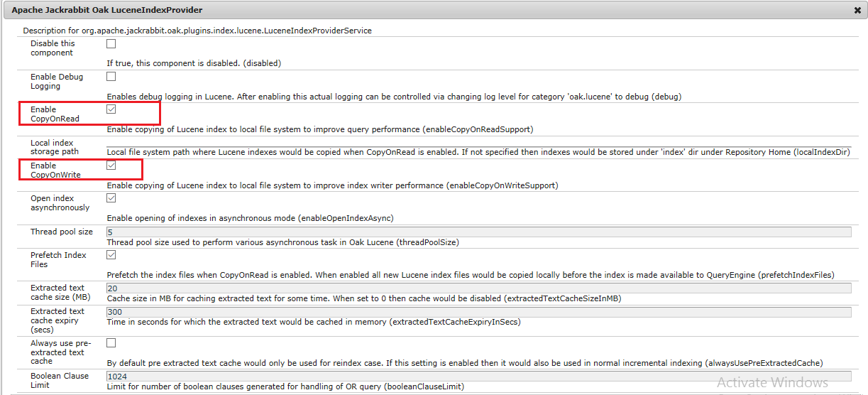The image size is (868, 395).
Task: Click the enableCopyOnWriteSupport description text
Action: point(332,185)
